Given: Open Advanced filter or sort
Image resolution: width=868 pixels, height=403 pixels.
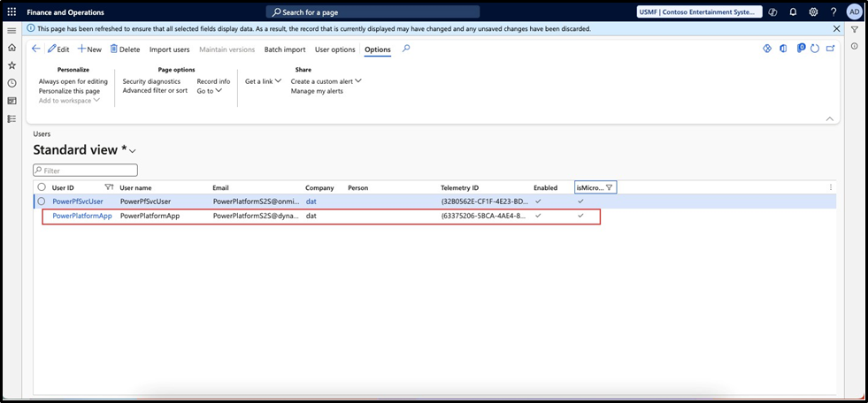Looking at the screenshot, I should (x=155, y=91).
